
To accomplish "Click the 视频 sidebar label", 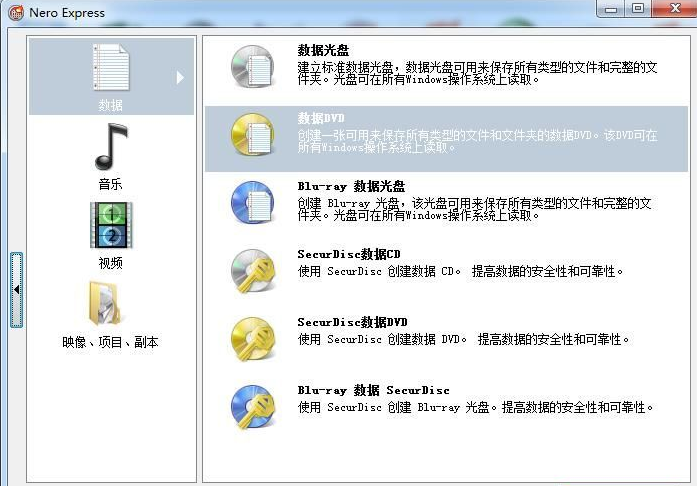I will click(x=110, y=263).
